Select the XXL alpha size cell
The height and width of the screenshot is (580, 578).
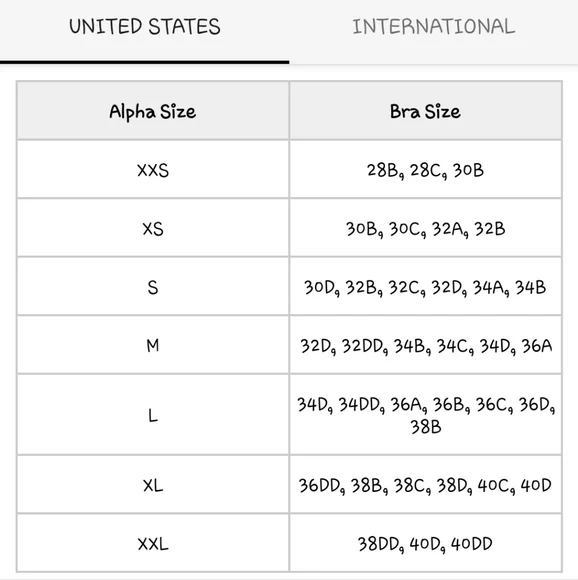pos(153,544)
